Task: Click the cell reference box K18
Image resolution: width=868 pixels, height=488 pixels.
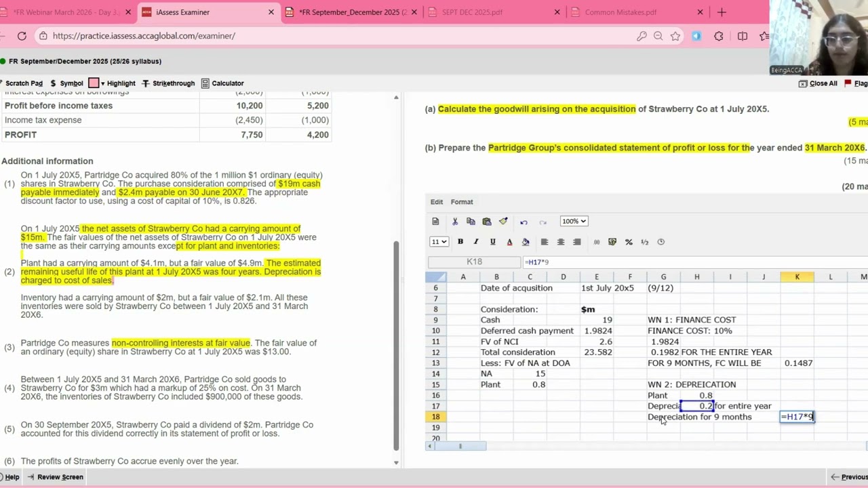Action: click(x=474, y=262)
